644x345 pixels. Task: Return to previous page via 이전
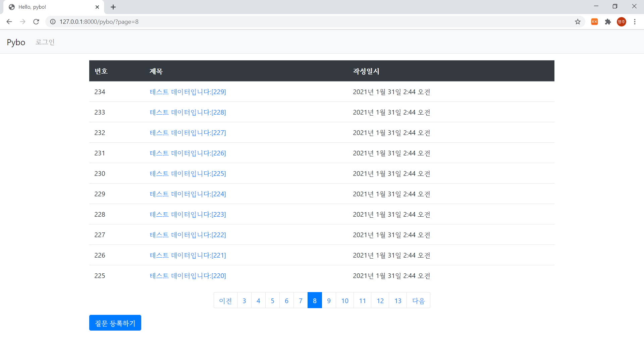click(x=225, y=300)
